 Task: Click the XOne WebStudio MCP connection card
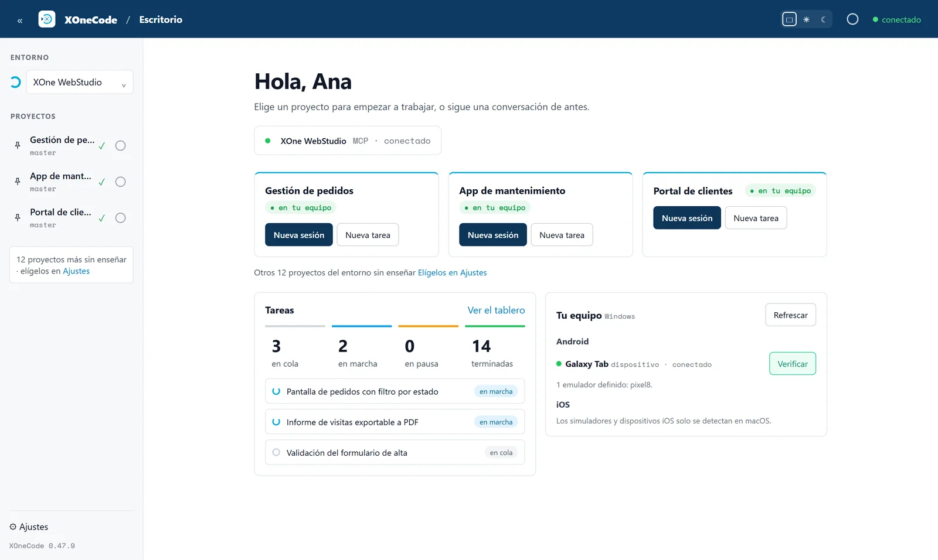(x=348, y=141)
